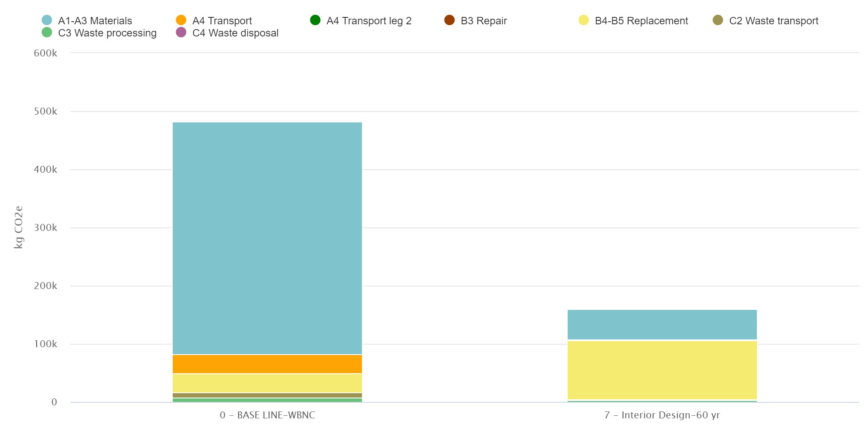Toggle the B4-B5 Replacement series label
The image size is (868, 434).
[x=641, y=21]
